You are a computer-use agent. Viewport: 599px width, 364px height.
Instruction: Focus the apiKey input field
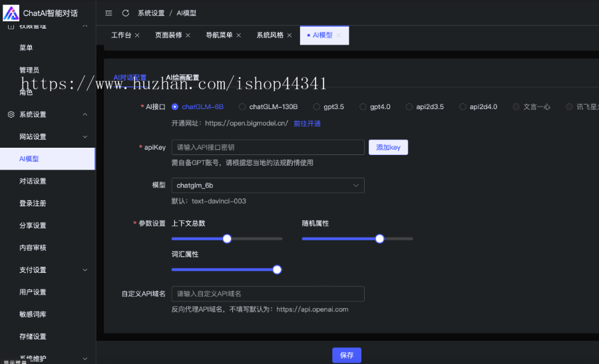pos(268,148)
